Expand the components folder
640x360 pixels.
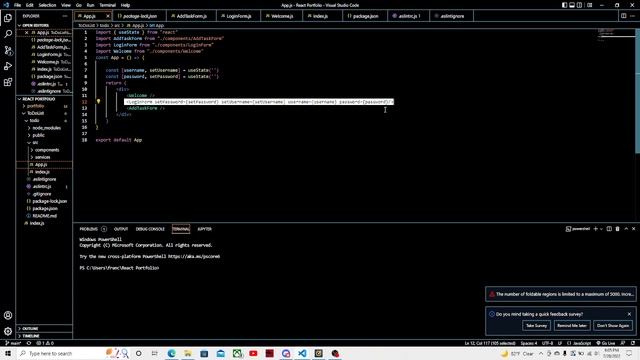coord(44,150)
